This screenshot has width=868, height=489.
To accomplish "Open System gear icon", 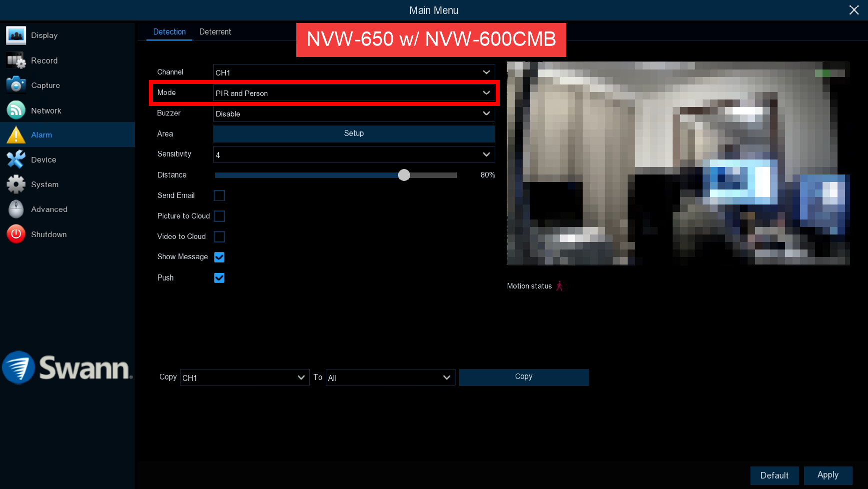I will pyautogui.click(x=16, y=184).
